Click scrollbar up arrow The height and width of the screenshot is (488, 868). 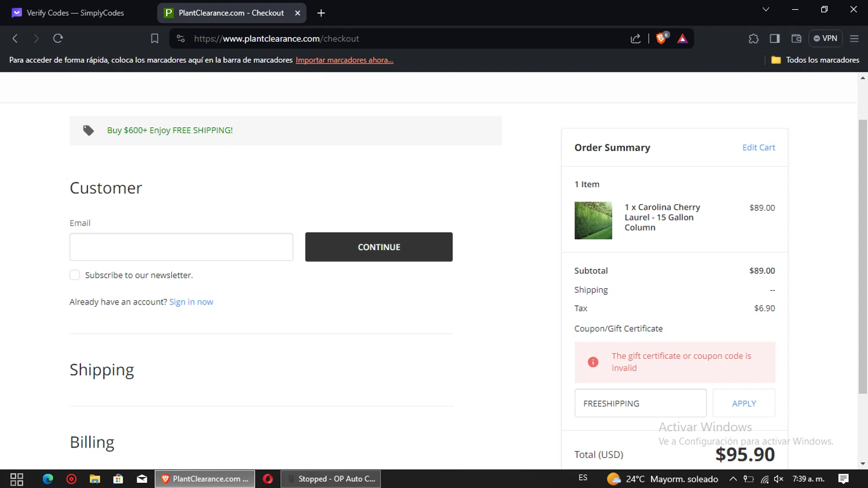[x=863, y=78]
